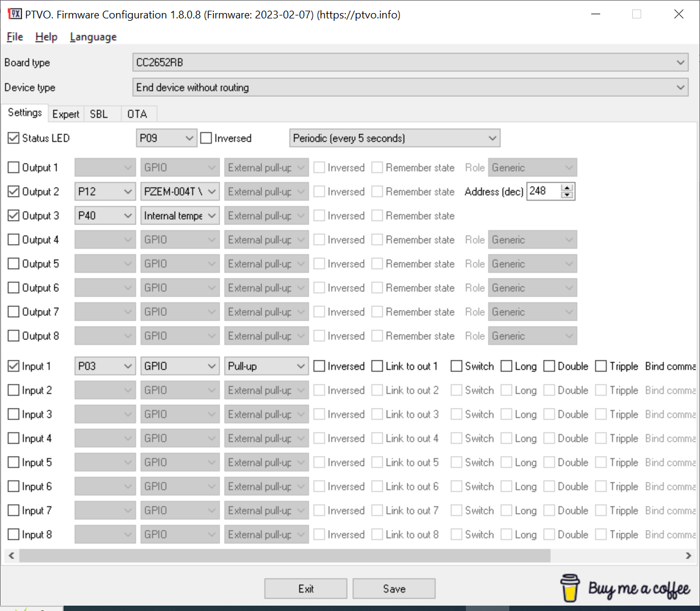Open the Buy me a coffee link
This screenshot has width=700, height=611.
point(626,588)
